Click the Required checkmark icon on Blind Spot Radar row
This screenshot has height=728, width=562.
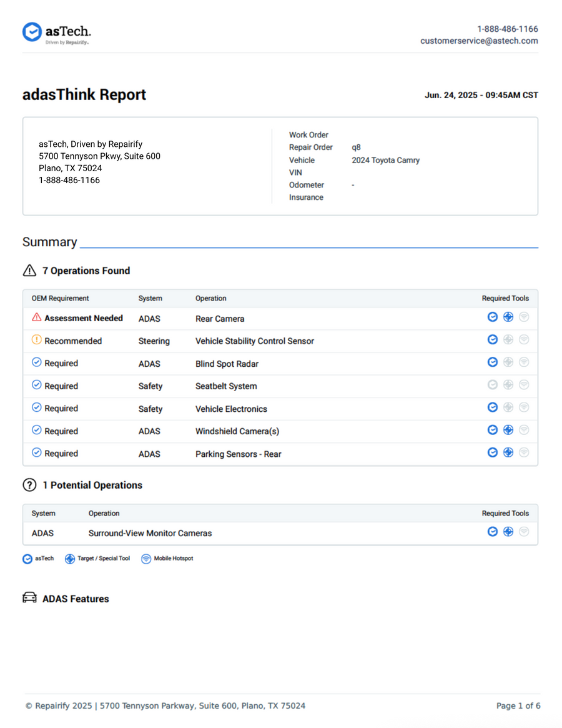pos(36,362)
